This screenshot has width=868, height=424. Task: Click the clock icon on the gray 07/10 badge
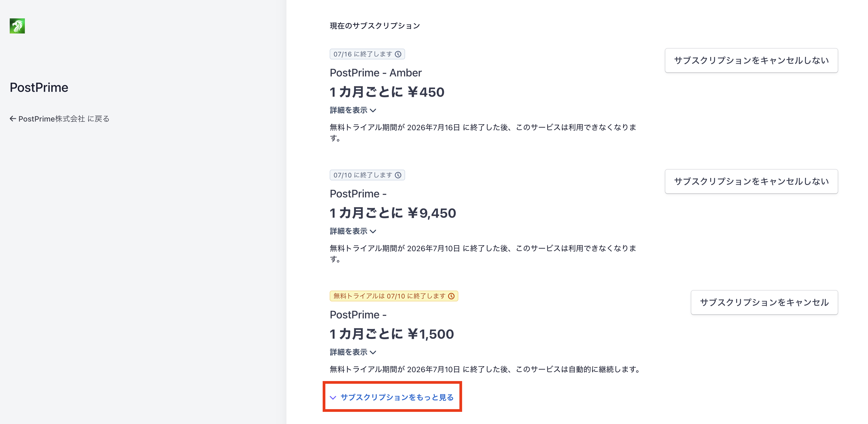coord(398,175)
